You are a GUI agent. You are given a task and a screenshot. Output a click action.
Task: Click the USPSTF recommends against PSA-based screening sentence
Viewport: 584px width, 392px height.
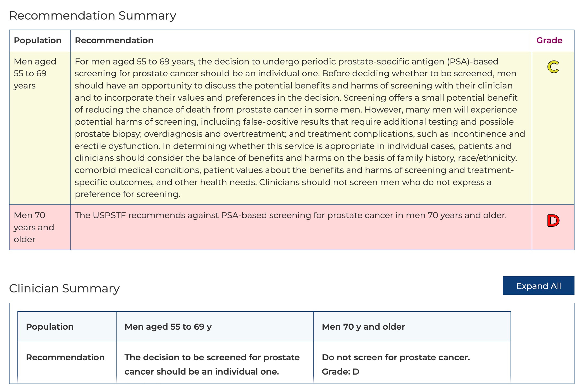(x=290, y=215)
